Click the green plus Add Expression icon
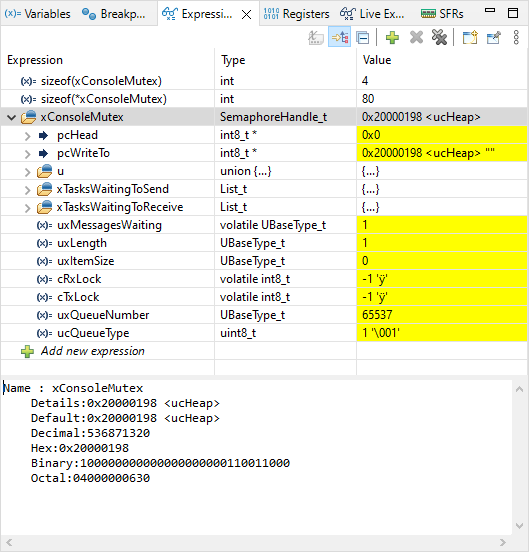The height and width of the screenshot is (552, 529). 392,37
